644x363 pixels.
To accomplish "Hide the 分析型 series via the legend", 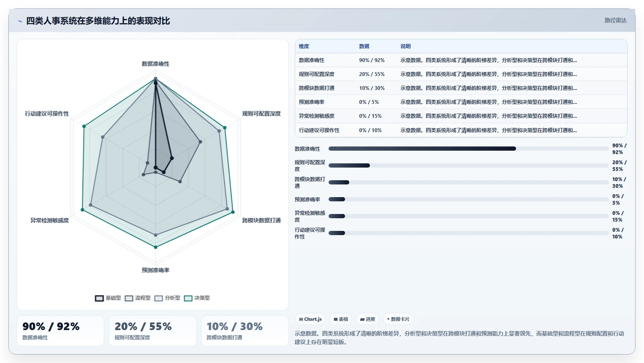I will pos(167,298).
